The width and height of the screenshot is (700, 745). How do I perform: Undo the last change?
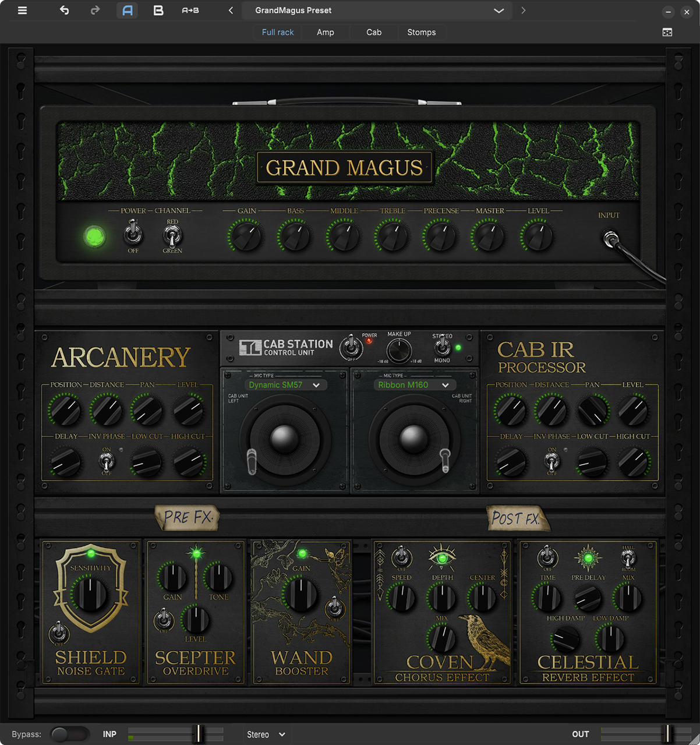click(64, 10)
